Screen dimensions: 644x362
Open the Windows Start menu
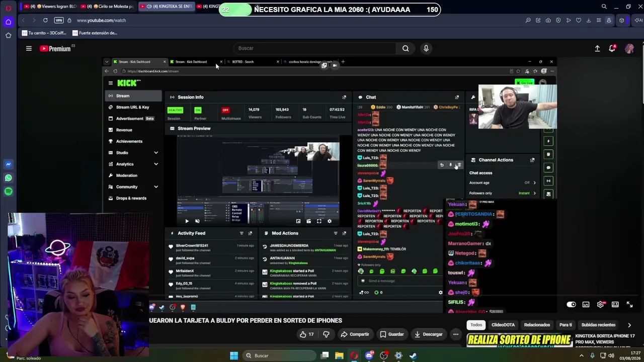pyautogui.click(x=234, y=355)
